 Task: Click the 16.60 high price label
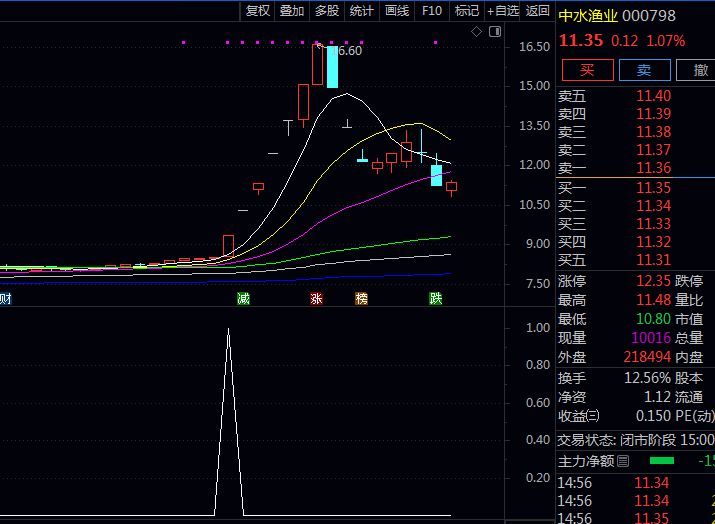click(347, 51)
